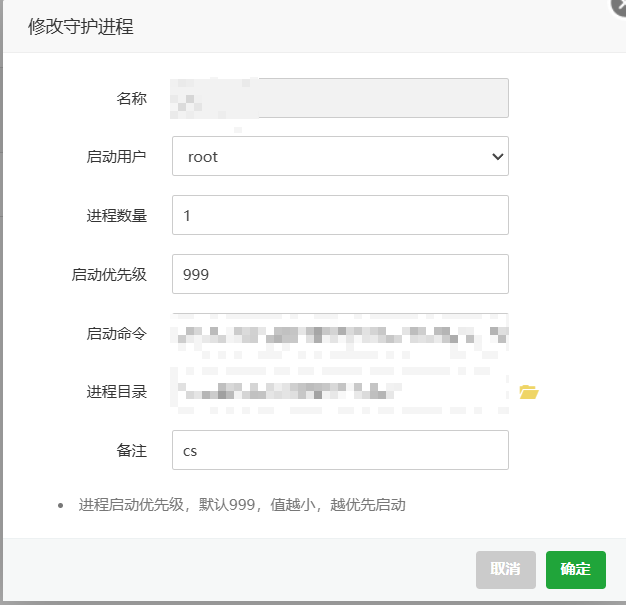Select the 进程目录 path input
Screen dimensions: 626x605
(340, 392)
